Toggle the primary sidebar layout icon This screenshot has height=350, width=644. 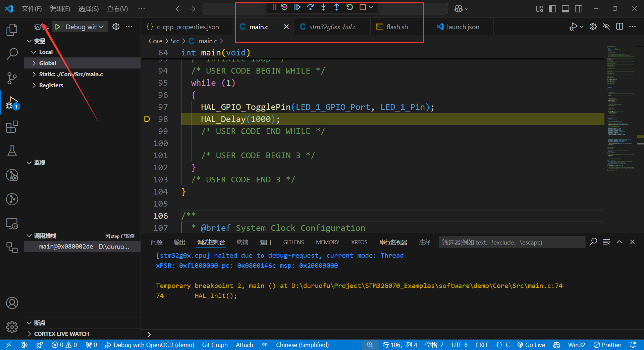coord(552,9)
